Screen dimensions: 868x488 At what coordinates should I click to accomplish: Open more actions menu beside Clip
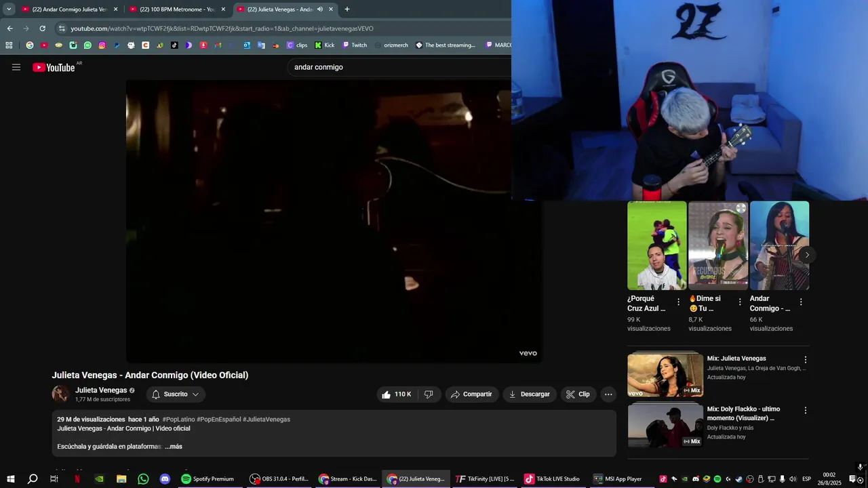(x=608, y=394)
